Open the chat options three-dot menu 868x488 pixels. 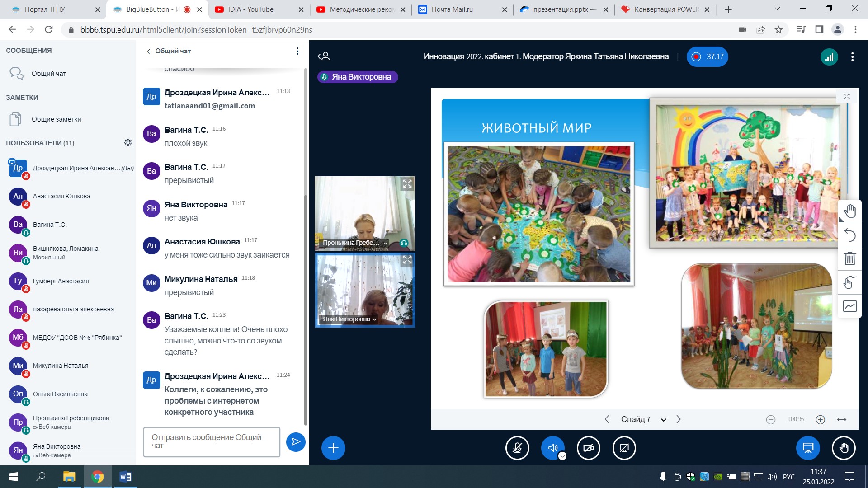click(x=297, y=51)
